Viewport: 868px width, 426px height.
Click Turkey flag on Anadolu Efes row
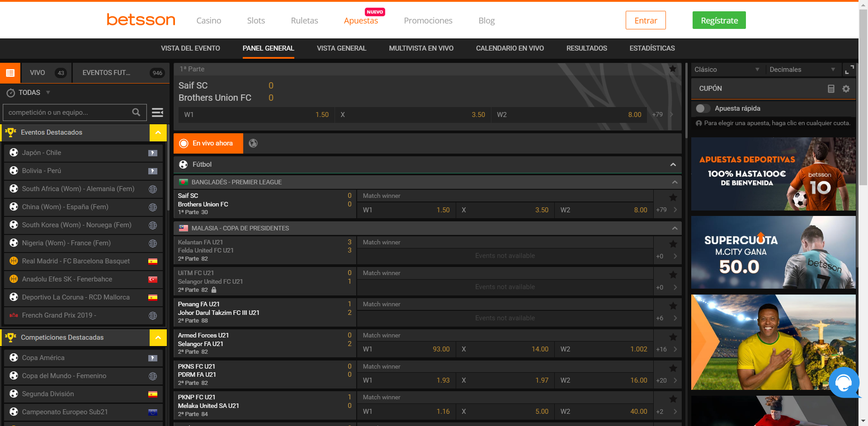153,279
